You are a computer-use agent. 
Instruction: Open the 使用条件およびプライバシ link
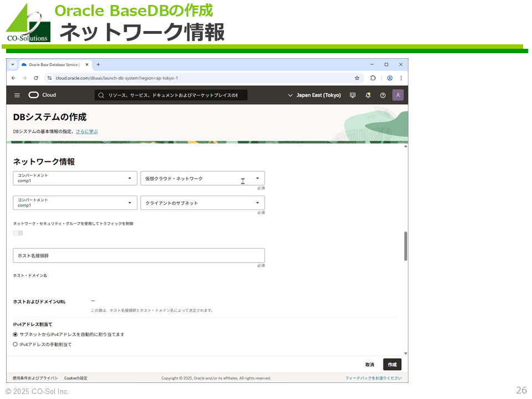tap(35, 378)
